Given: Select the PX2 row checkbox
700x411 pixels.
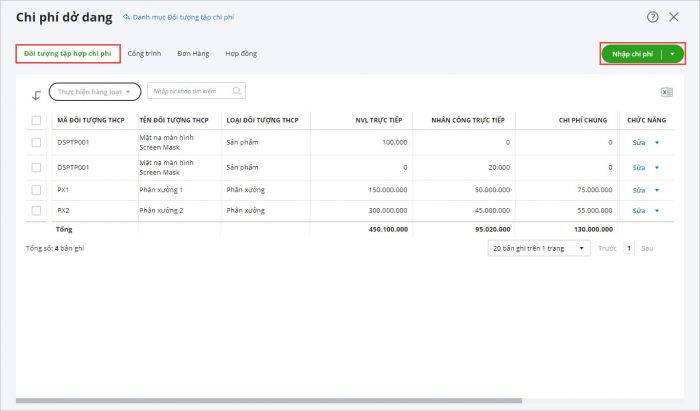Looking at the screenshot, I should coord(37,211).
